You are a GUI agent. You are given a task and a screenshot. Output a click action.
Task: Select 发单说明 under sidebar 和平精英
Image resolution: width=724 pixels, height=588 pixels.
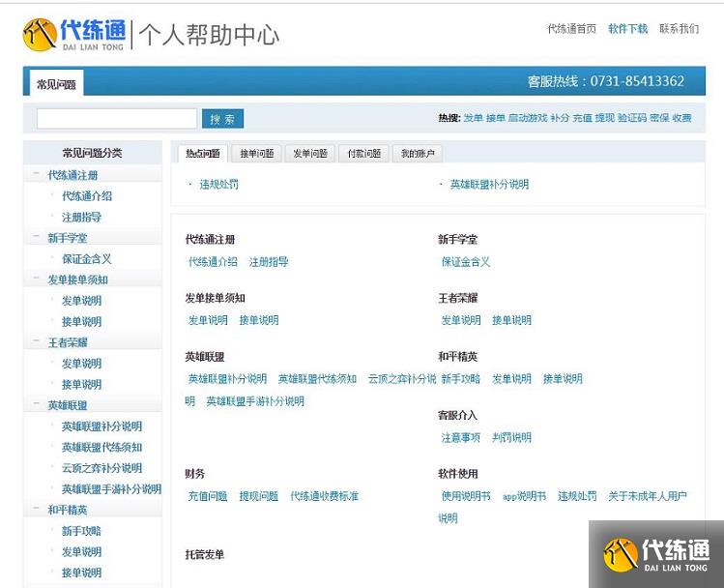[x=82, y=552]
